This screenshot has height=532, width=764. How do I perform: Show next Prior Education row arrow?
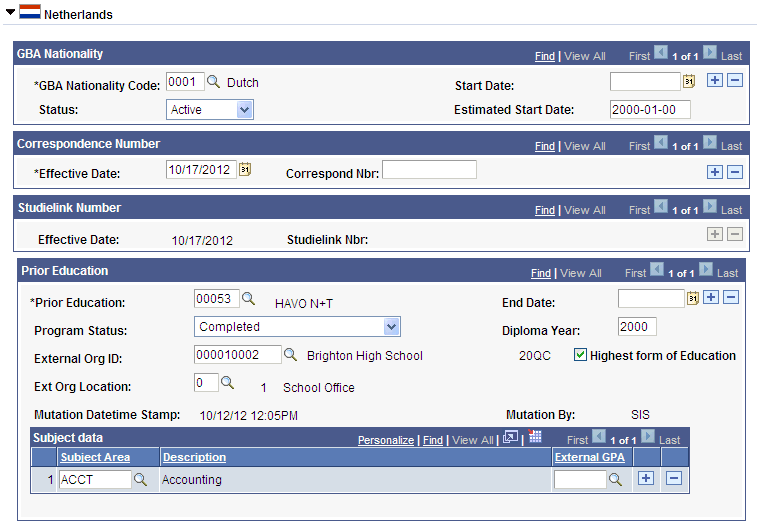[x=706, y=269]
